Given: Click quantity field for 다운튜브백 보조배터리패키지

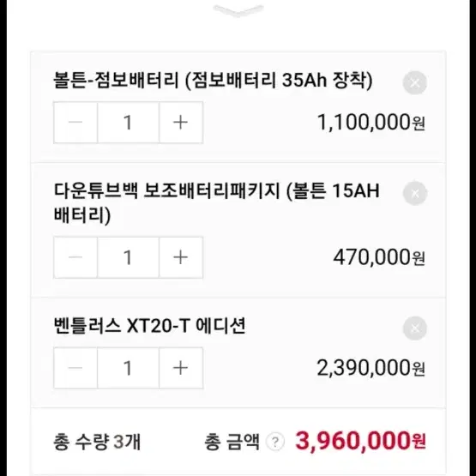Looking at the screenshot, I should (x=128, y=257).
